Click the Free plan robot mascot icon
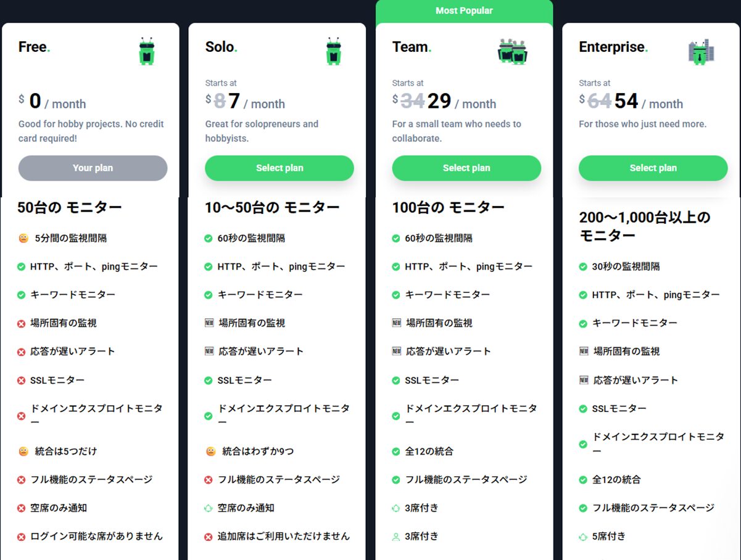Screen dimensions: 741x560 [x=146, y=51]
